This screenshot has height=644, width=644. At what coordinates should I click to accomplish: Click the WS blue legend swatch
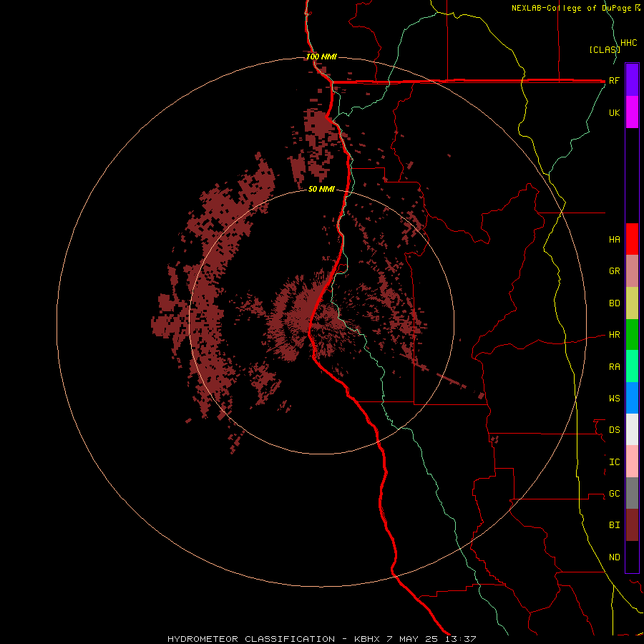tap(632, 398)
